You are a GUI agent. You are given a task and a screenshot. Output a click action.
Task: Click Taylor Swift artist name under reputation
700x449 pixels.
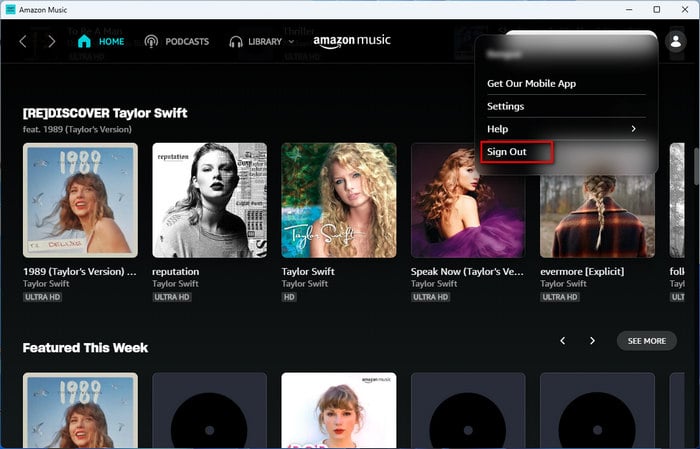pyautogui.click(x=175, y=284)
